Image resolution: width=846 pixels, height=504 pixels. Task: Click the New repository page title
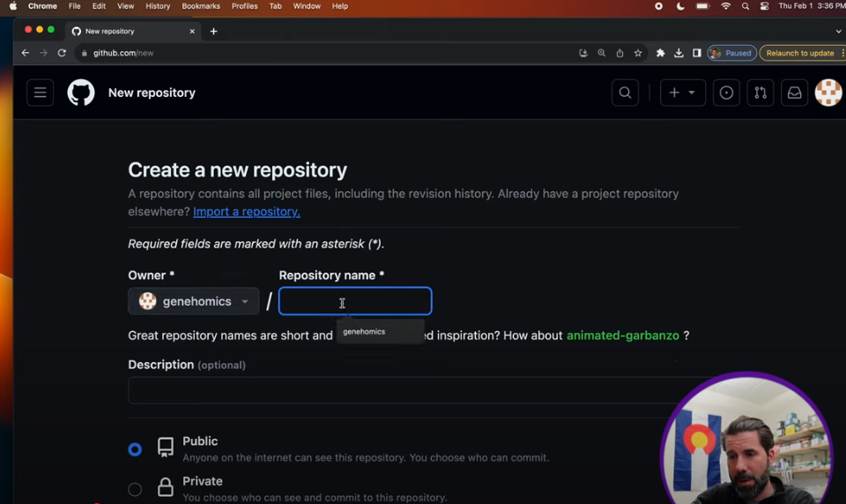tap(152, 93)
